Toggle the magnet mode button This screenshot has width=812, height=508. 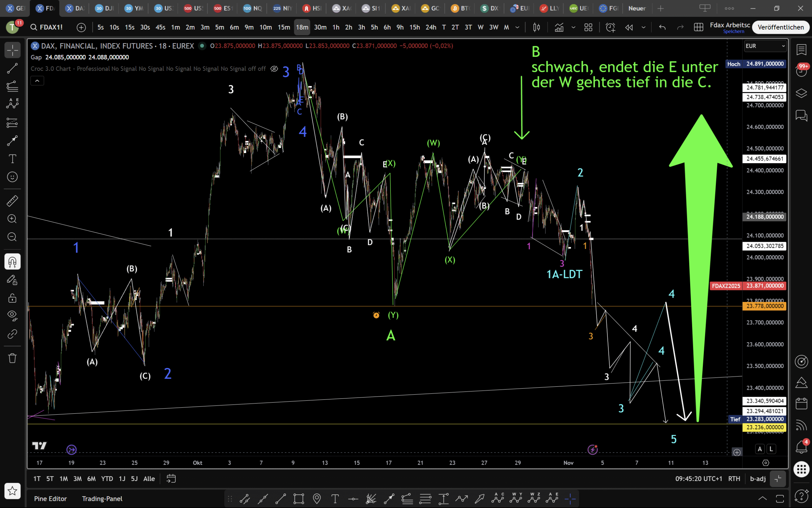12,261
